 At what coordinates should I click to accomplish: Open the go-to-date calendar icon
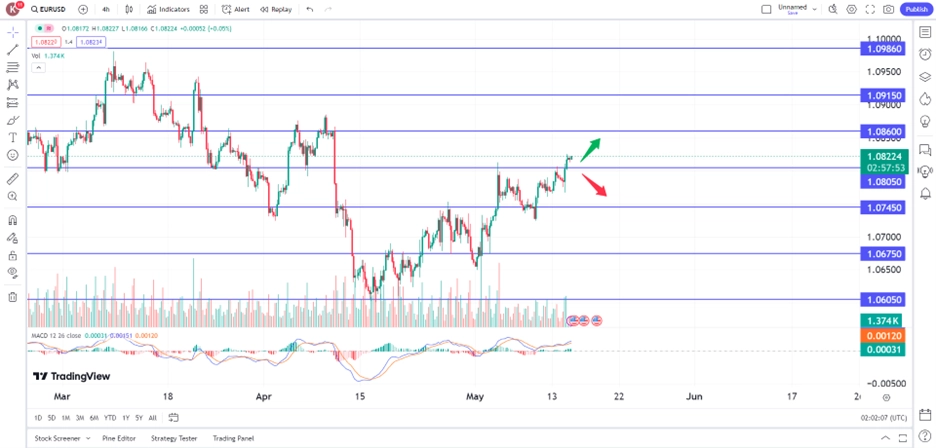click(174, 417)
